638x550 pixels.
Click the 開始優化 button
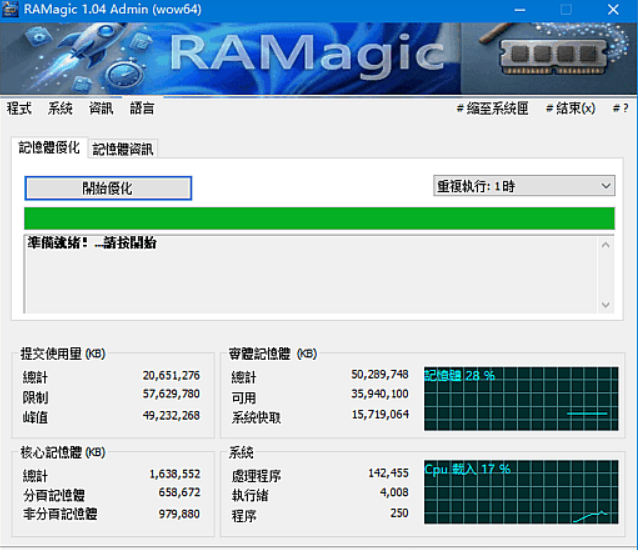click(108, 188)
